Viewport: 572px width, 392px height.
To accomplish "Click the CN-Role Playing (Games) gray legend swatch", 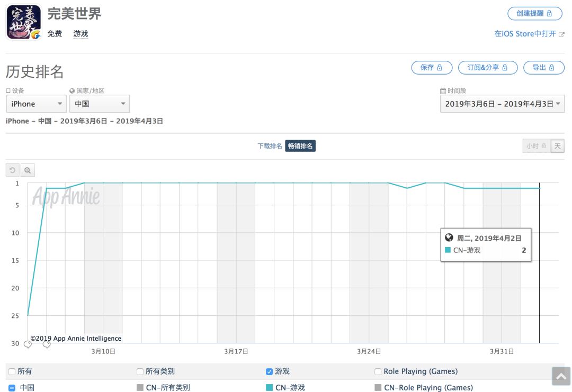I will pos(378,388).
